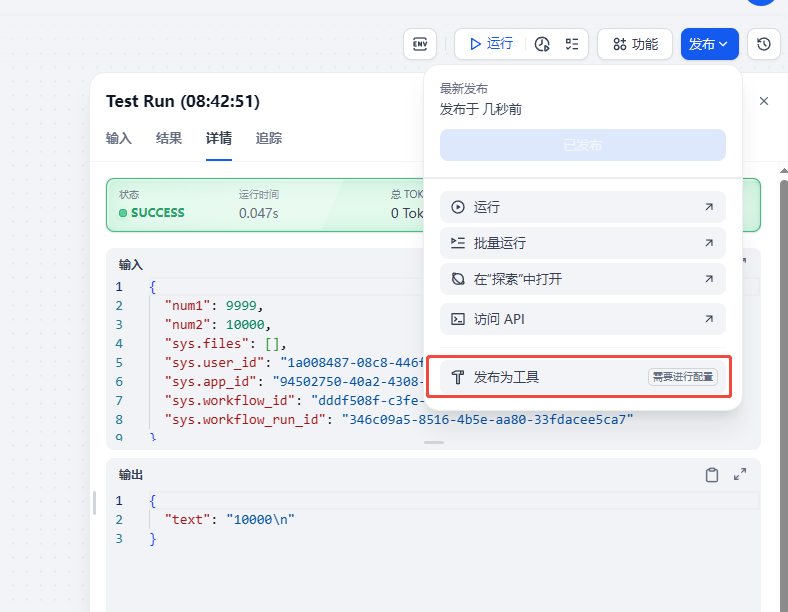Open the version history icon beside 发布
This screenshot has width=788, height=612.
[764, 44]
